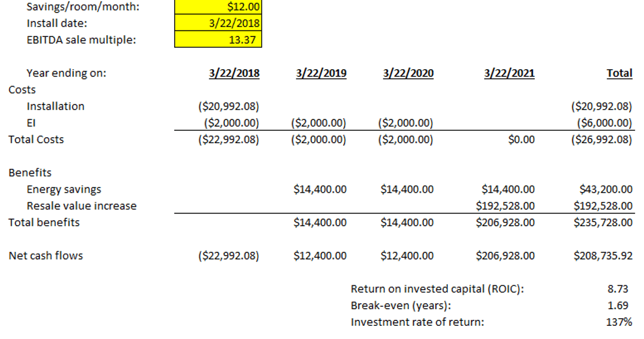Select the Net cash flows 3/22/2018 value
Screen dimensions: 644x339
pyautogui.click(x=228, y=256)
